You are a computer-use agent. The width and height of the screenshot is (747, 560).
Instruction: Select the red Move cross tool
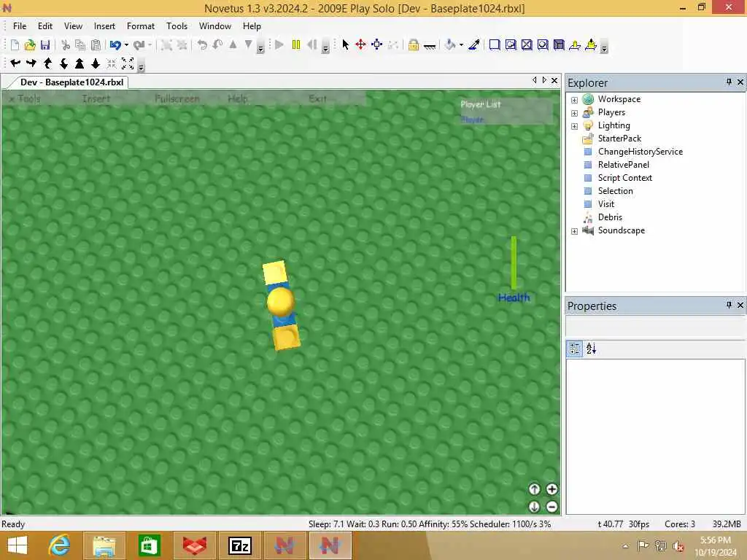click(x=360, y=44)
